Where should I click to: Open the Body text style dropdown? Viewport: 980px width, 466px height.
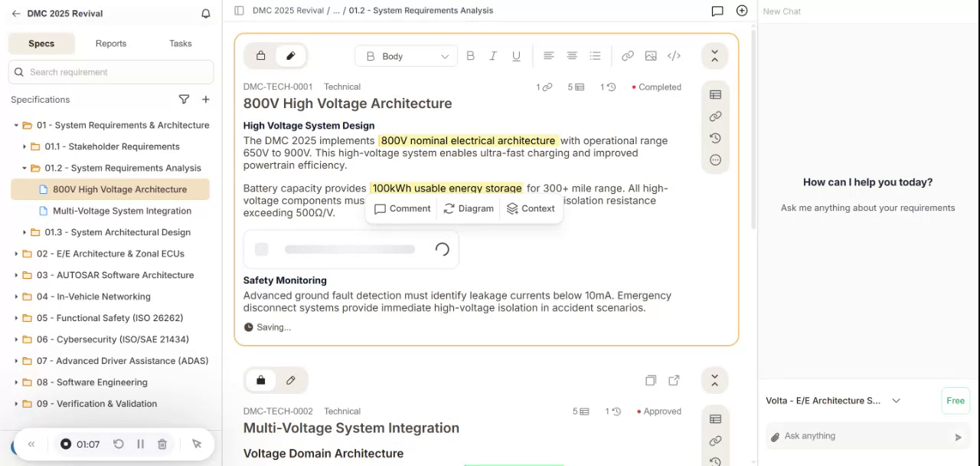[406, 56]
